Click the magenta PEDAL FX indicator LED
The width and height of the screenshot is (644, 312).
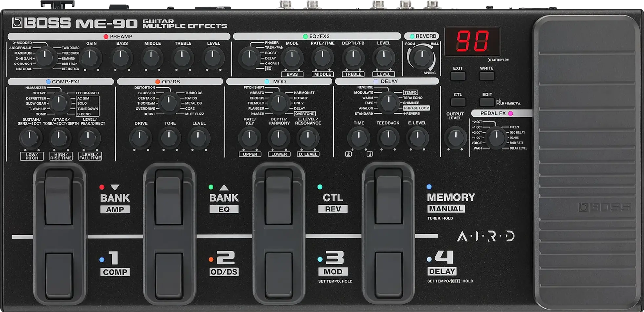click(510, 113)
